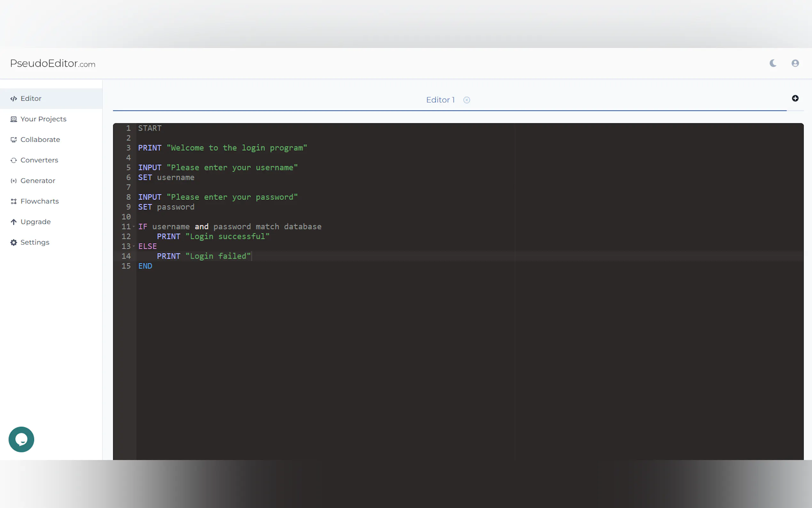Place the cursor after "Login failed" on line 14
Image resolution: width=812 pixels, height=508 pixels.
pyautogui.click(x=253, y=256)
